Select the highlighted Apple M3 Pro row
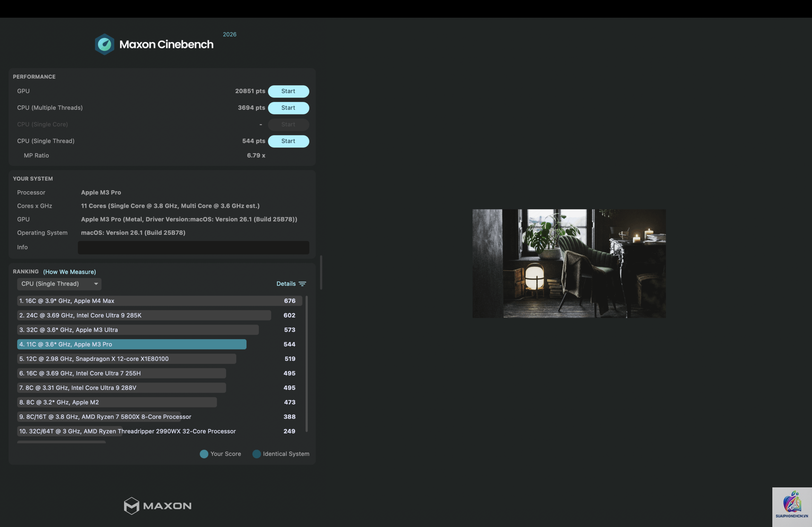The height and width of the screenshot is (527, 812). click(x=159, y=344)
